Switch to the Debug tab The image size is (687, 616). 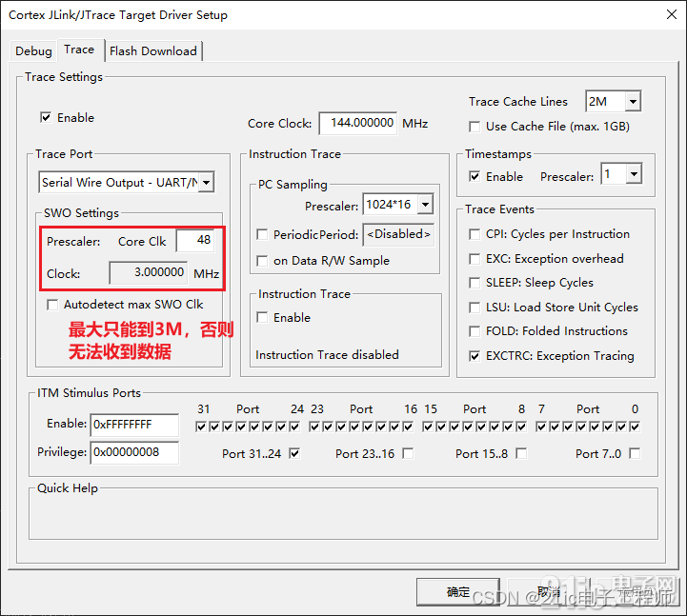click(33, 50)
